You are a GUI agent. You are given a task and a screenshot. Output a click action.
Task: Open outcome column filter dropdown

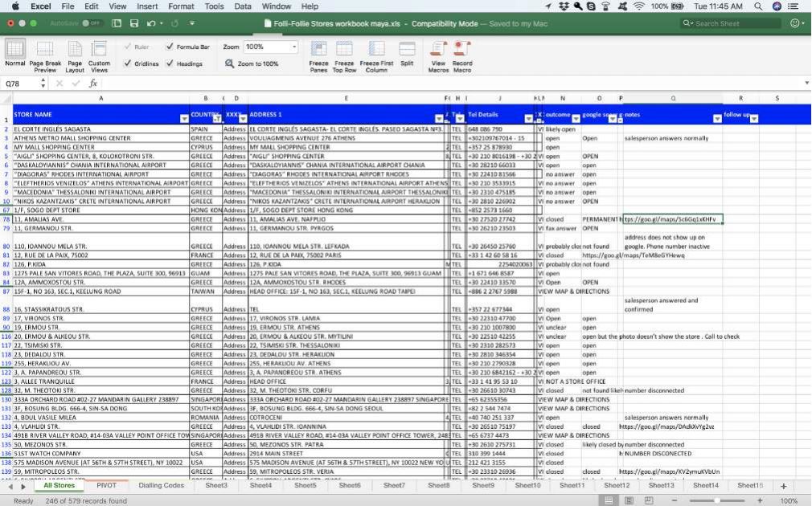[576, 119]
